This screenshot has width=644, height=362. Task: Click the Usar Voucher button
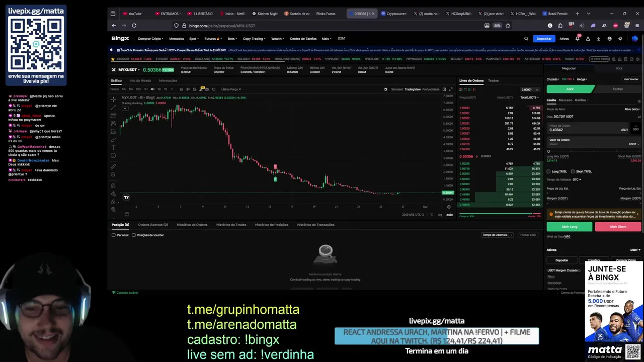(631, 79)
